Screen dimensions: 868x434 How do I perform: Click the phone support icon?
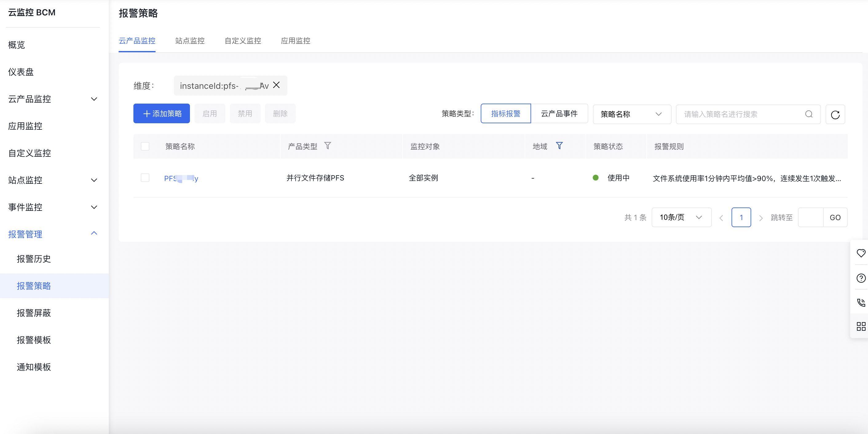point(861,302)
